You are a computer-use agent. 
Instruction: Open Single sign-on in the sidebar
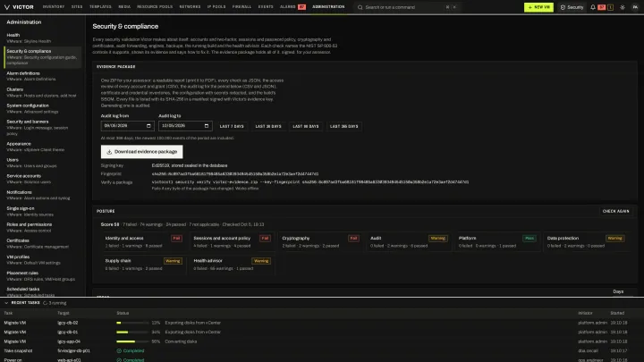click(42, 211)
